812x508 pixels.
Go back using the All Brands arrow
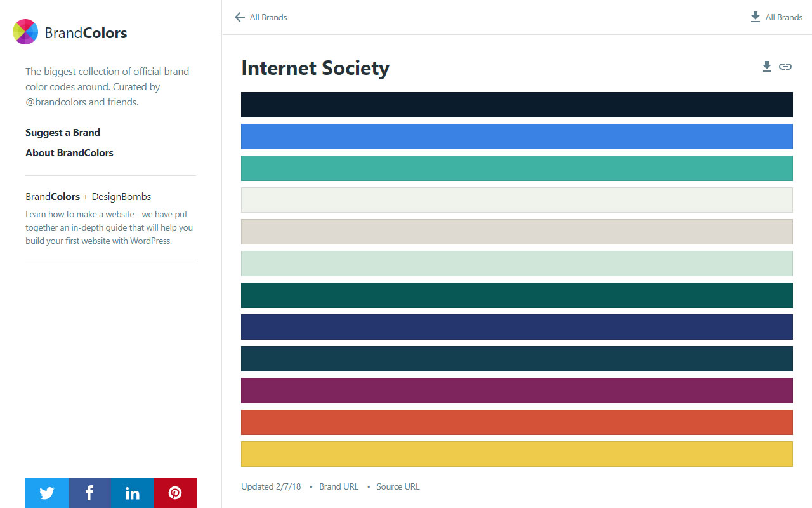239,17
